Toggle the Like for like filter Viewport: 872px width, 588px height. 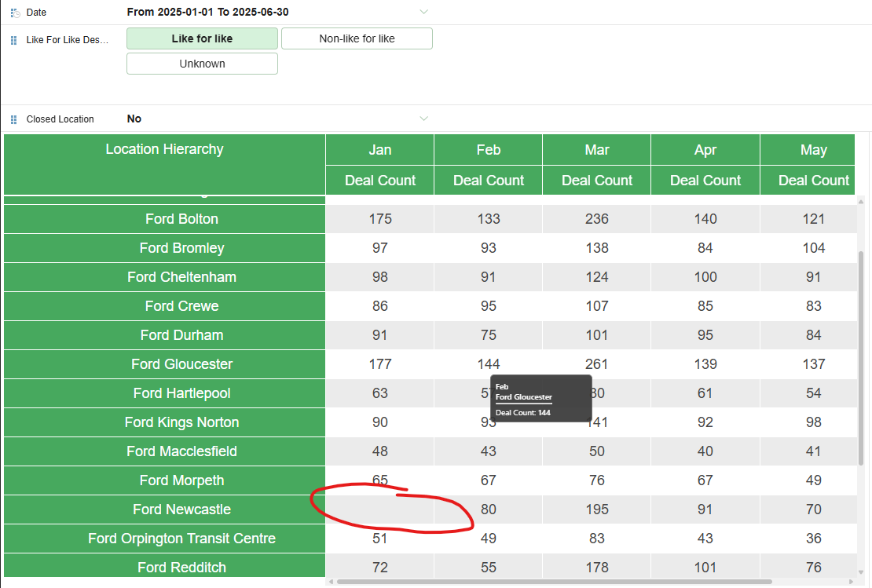click(202, 38)
